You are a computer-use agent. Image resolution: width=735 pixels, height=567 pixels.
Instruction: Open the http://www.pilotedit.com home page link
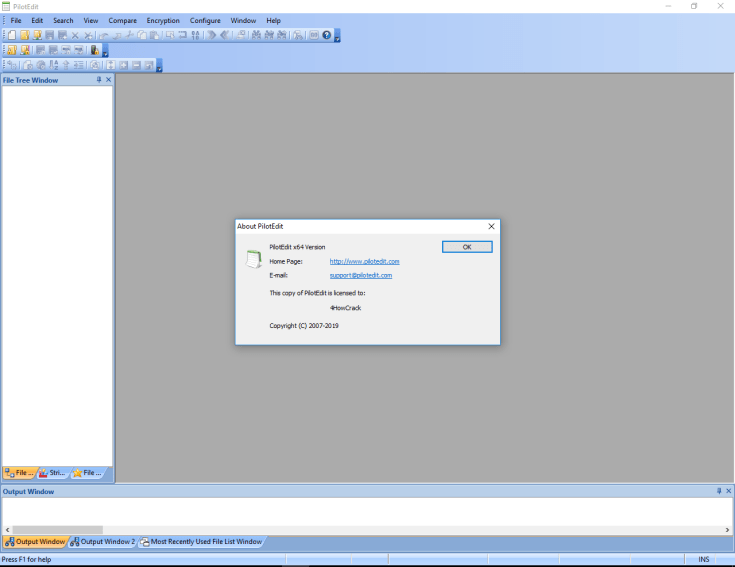[x=364, y=261]
